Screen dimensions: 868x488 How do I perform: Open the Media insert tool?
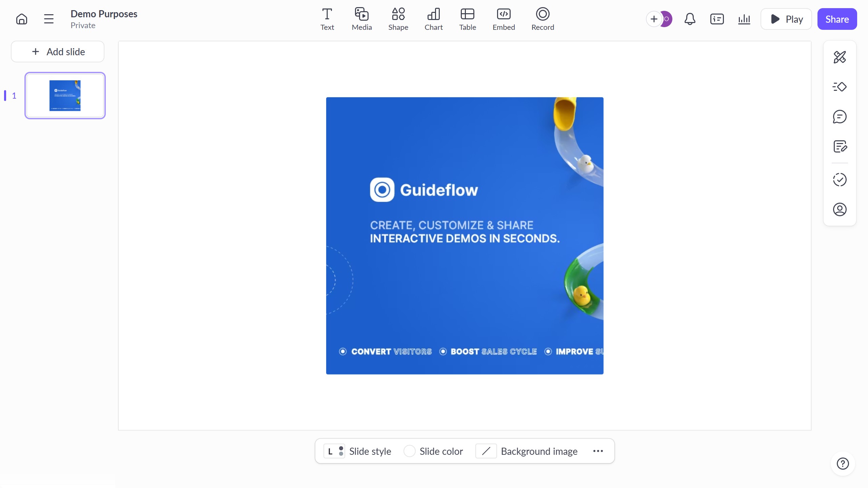coord(361,19)
